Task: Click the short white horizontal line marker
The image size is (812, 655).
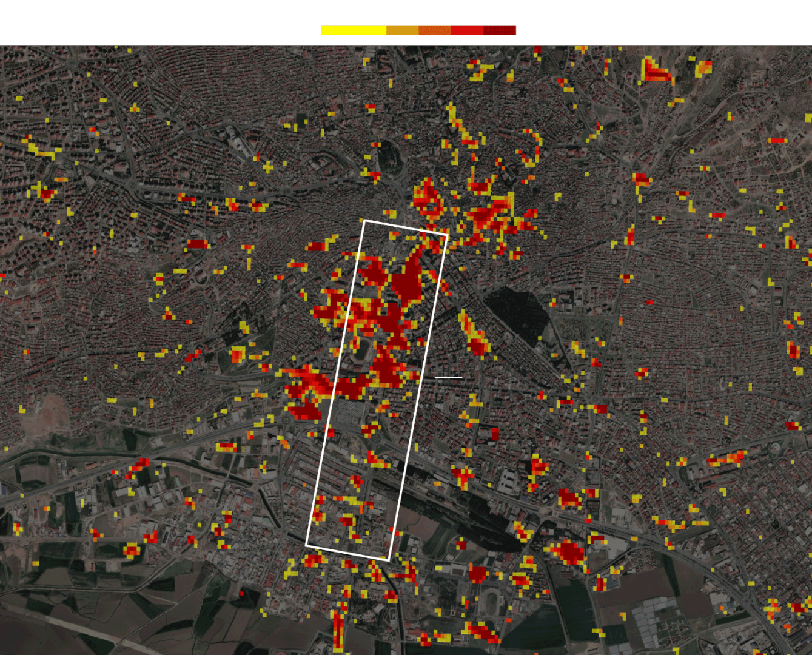Action: [x=448, y=377]
